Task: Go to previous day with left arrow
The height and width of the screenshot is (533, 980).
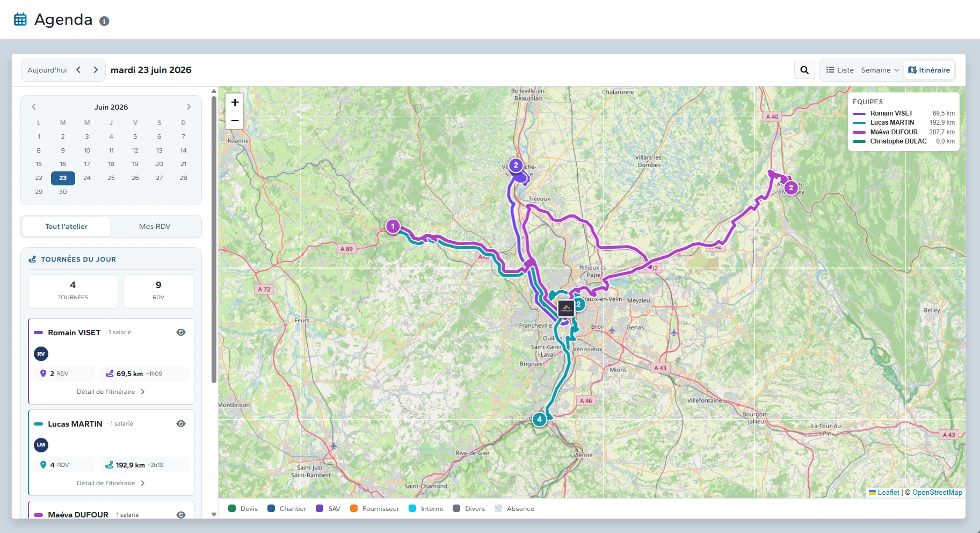Action: tap(78, 70)
